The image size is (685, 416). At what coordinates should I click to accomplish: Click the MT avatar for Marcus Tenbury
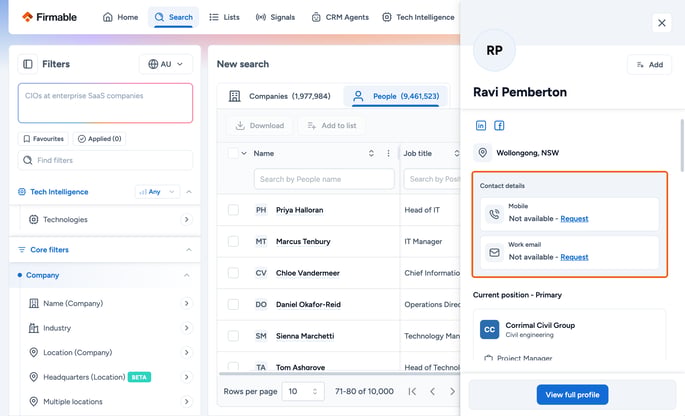pos(261,241)
